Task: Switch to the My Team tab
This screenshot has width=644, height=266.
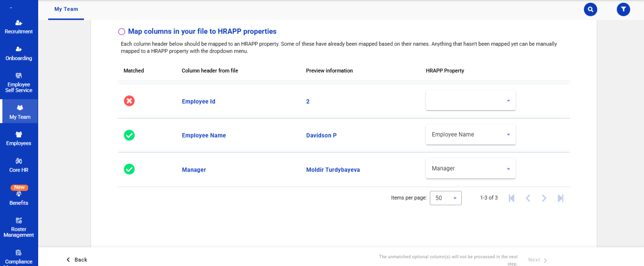Action: tap(66, 10)
